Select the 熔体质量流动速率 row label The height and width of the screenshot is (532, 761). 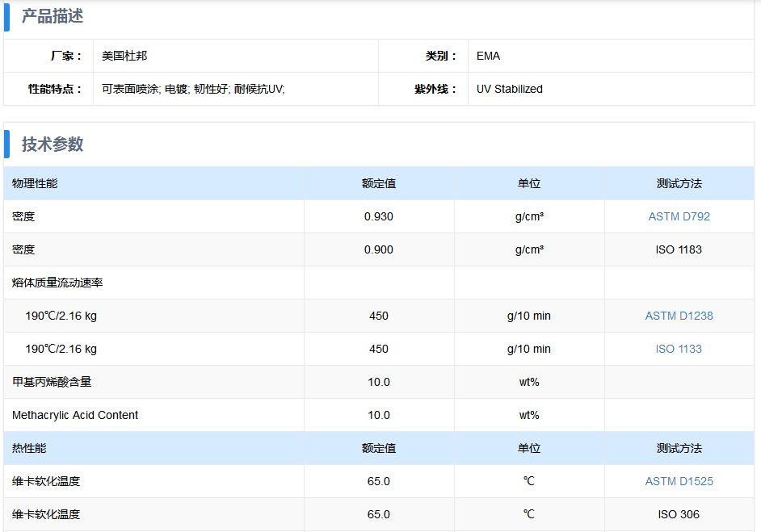(x=57, y=283)
